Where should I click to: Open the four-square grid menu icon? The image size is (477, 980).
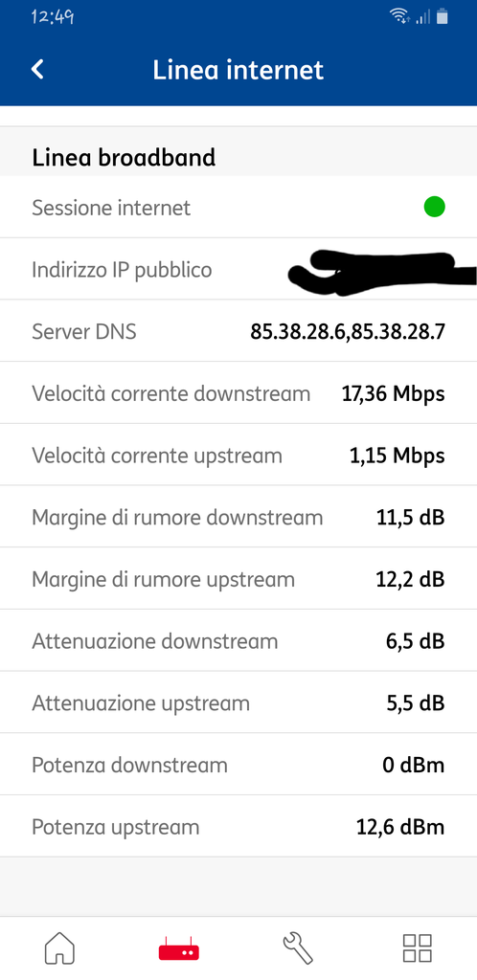tap(417, 948)
